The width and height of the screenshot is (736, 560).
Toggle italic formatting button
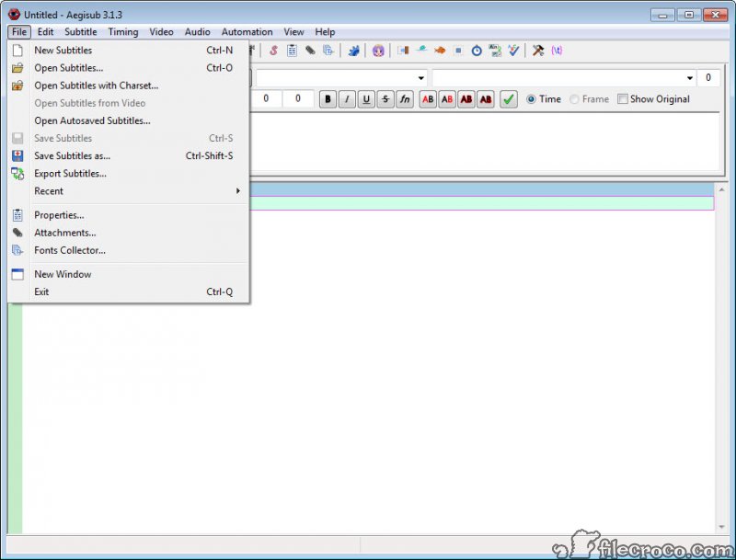tap(347, 99)
